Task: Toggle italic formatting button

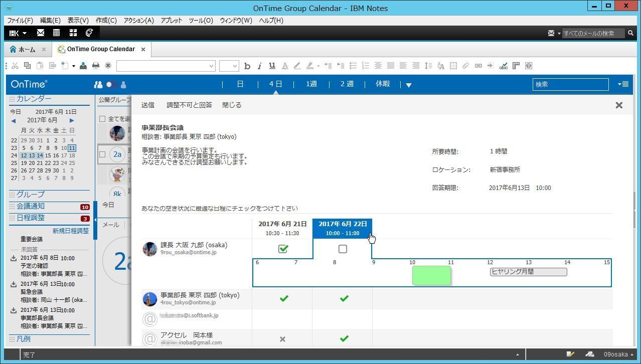Action: [x=259, y=66]
